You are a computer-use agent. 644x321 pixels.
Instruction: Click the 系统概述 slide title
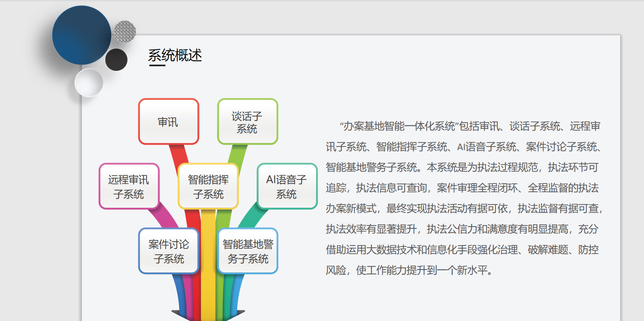pyautogui.click(x=175, y=55)
